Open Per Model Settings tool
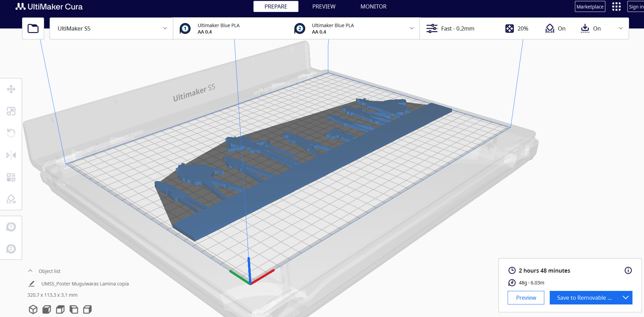This screenshot has width=644, height=317. (x=11, y=177)
